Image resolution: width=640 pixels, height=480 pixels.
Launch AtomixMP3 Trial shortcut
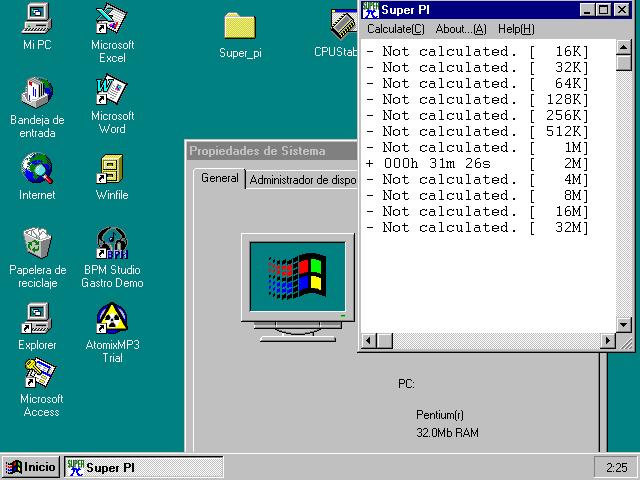click(x=112, y=332)
